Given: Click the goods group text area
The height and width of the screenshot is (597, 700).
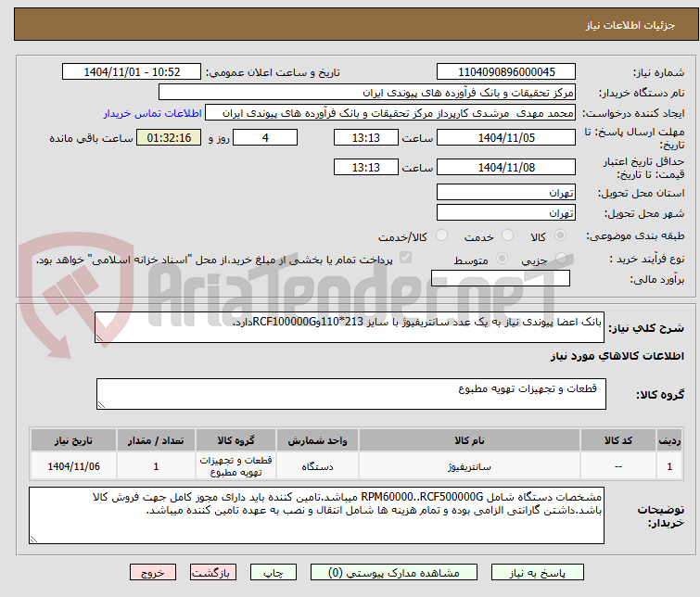Looking at the screenshot, I should coord(350,394).
